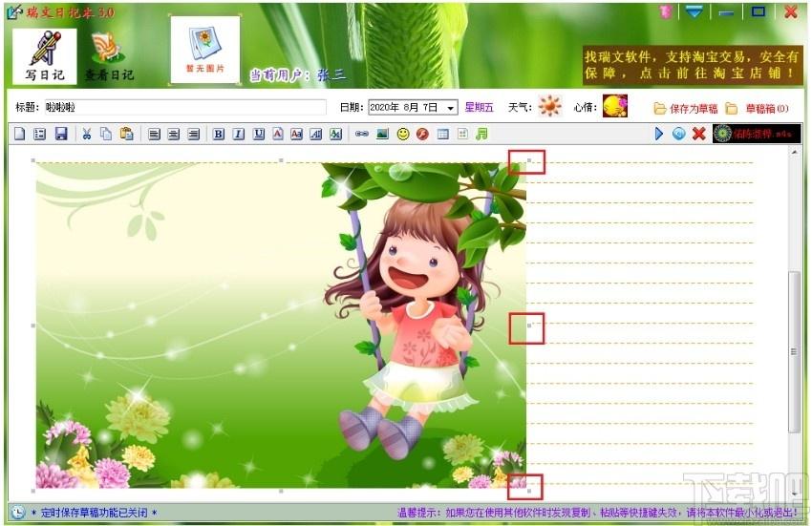Screen dimensions: 812x526
Task: Click the green A text highlight icon
Action: point(335,134)
